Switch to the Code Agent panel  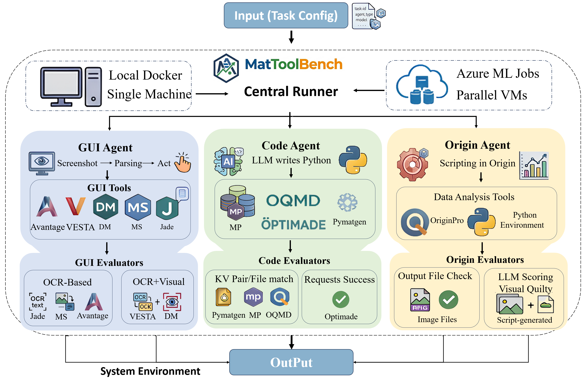coord(291,146)
